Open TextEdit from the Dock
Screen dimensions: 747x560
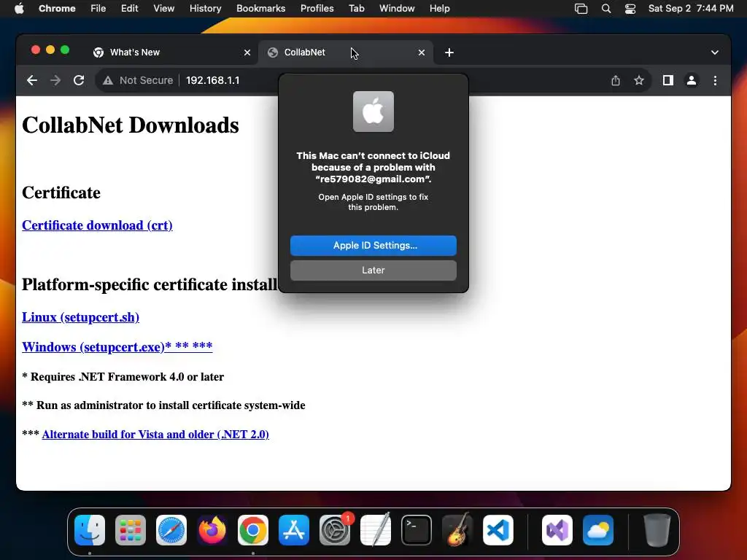coord(376,530)
